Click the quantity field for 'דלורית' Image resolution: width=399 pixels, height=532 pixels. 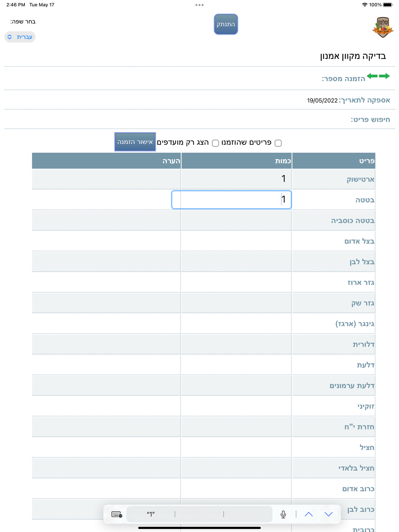point(236,344)
